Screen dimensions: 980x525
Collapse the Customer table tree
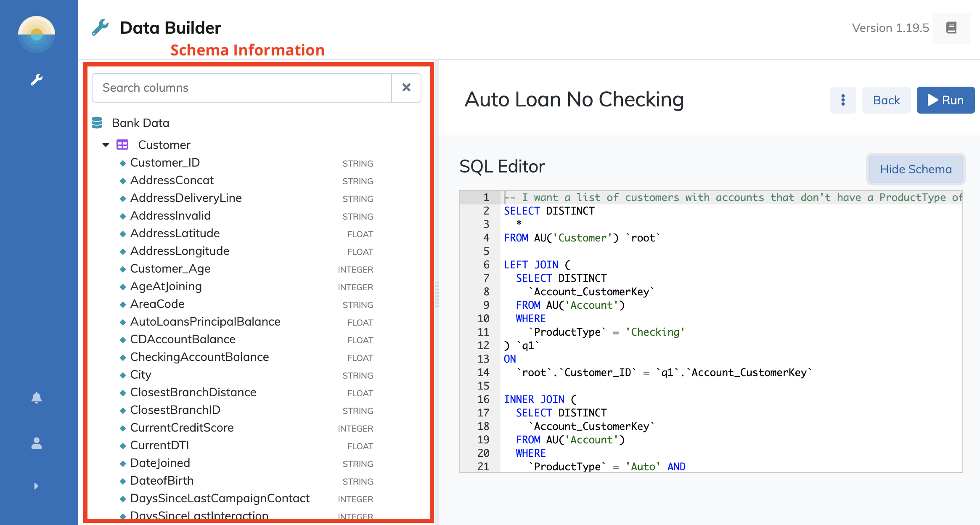pyautogui.click(x=106, y=145)
